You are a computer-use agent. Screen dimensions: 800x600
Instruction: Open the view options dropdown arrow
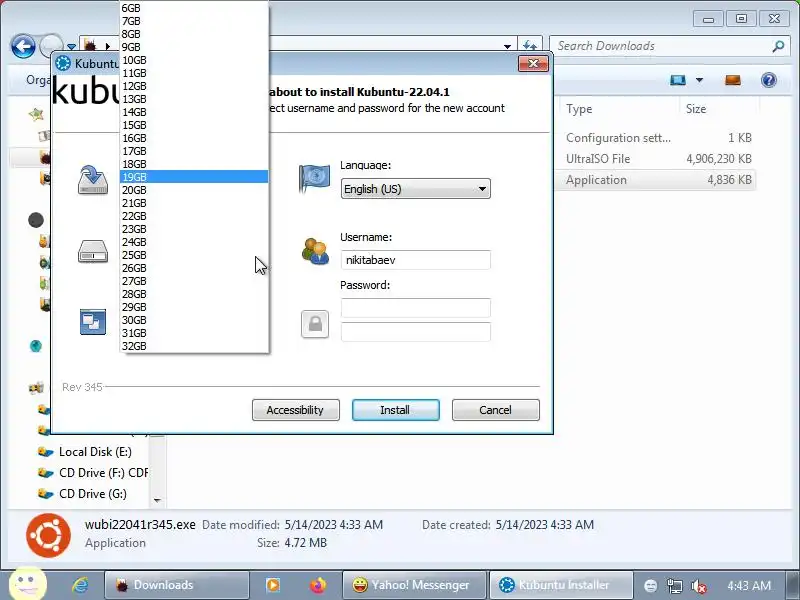(699, 80)
